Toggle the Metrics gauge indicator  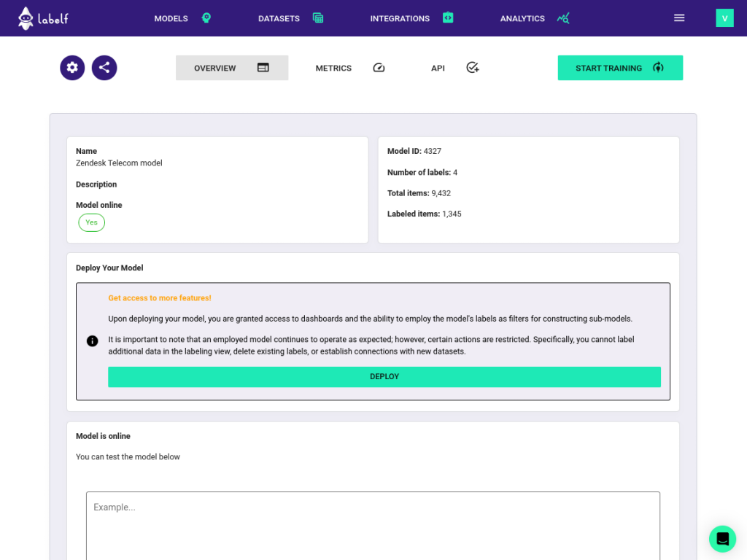(379, 66)
